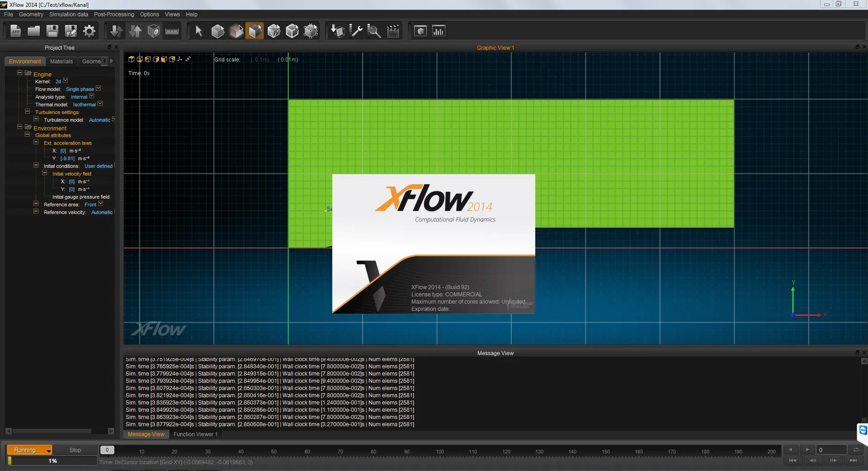The width and height of the screenshot is (868, 471).
Task: Click the simulation progress bar at 1%
Action: [52, 461]
